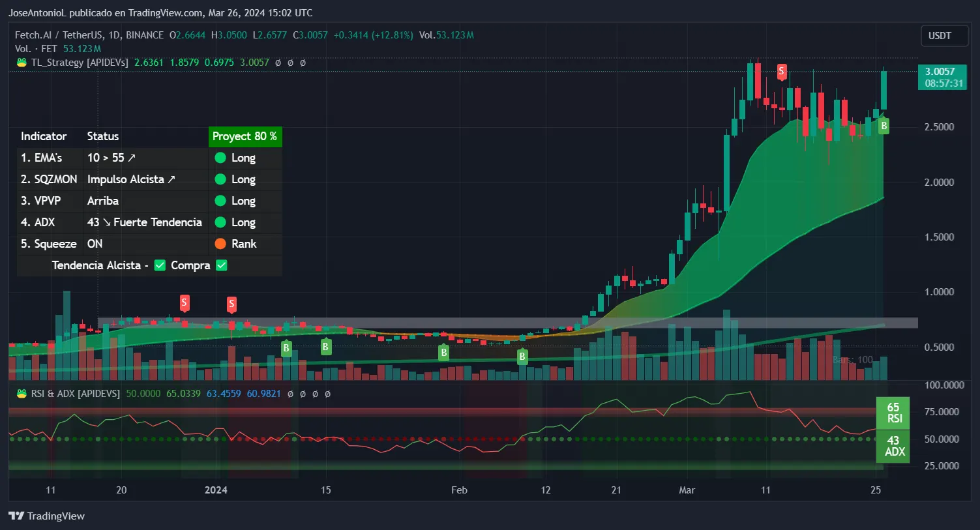Click the green B buy marker beside the latest candle
The image size is (980, 530).
point(883,126)
